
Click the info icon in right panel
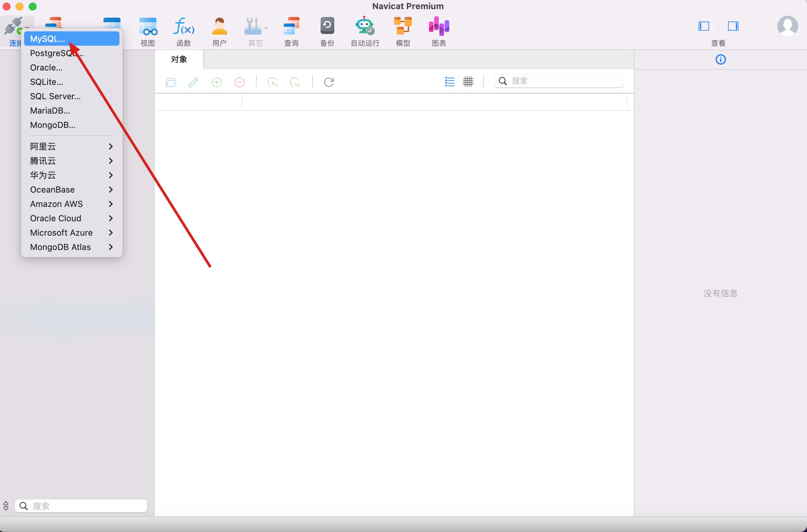click(720, 60)
